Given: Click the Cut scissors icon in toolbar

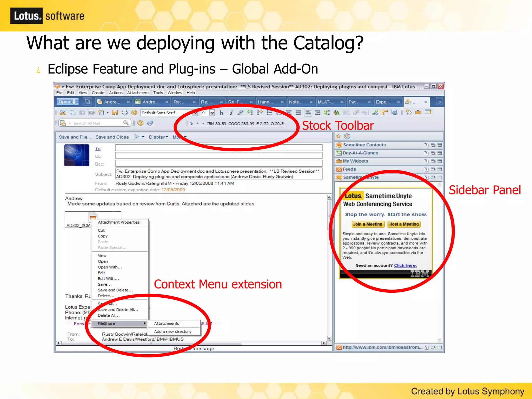Looking at the screenshot, I should click(63, 113).
